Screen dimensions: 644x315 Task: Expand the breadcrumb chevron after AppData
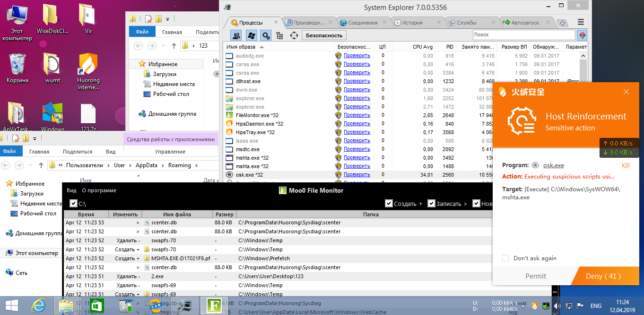coord(164,165)
